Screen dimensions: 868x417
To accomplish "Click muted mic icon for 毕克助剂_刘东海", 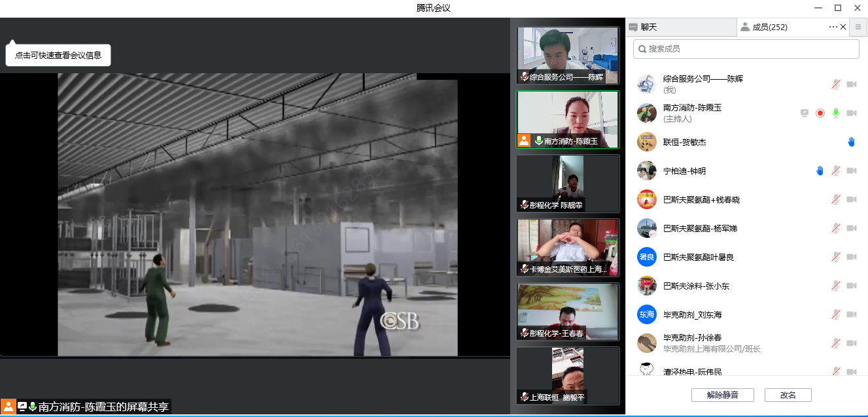I will click(x=835, y=314).
